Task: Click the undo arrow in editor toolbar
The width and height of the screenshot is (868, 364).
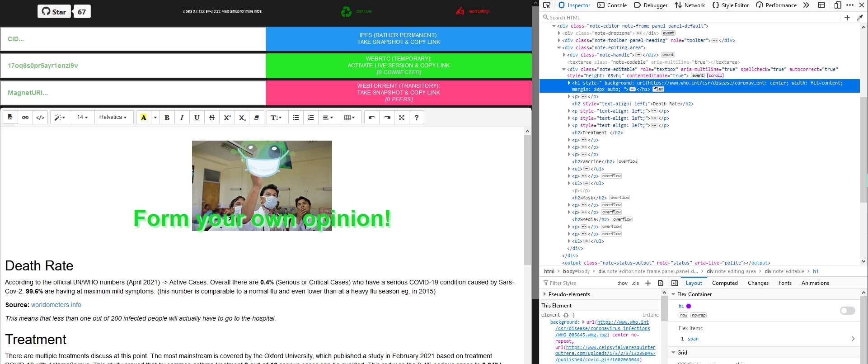Action: point(372,118)
